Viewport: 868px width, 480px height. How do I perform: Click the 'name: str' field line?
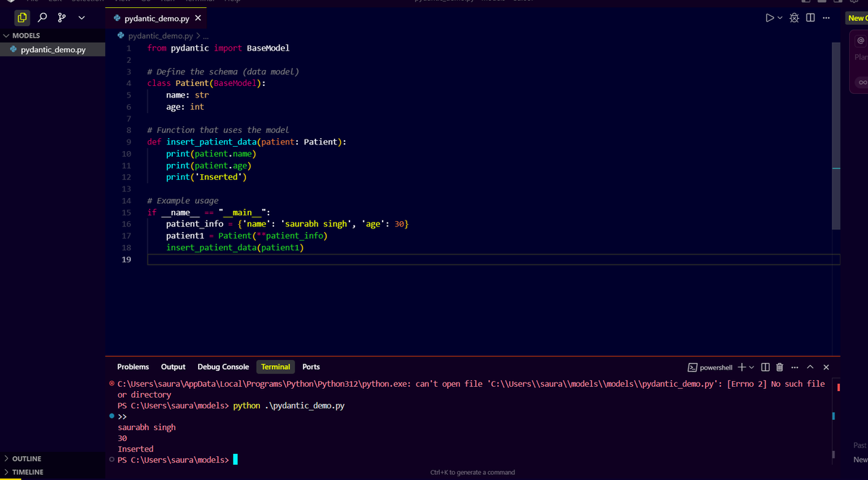pos(187,95)
